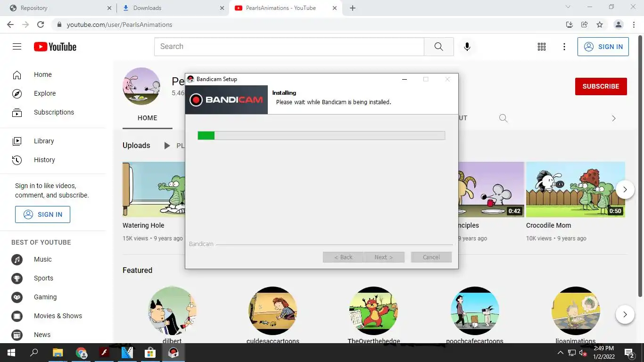Viewport: 644px width, 362px height.
Task: Go back in the browser
Action: [x=10, y=25]
